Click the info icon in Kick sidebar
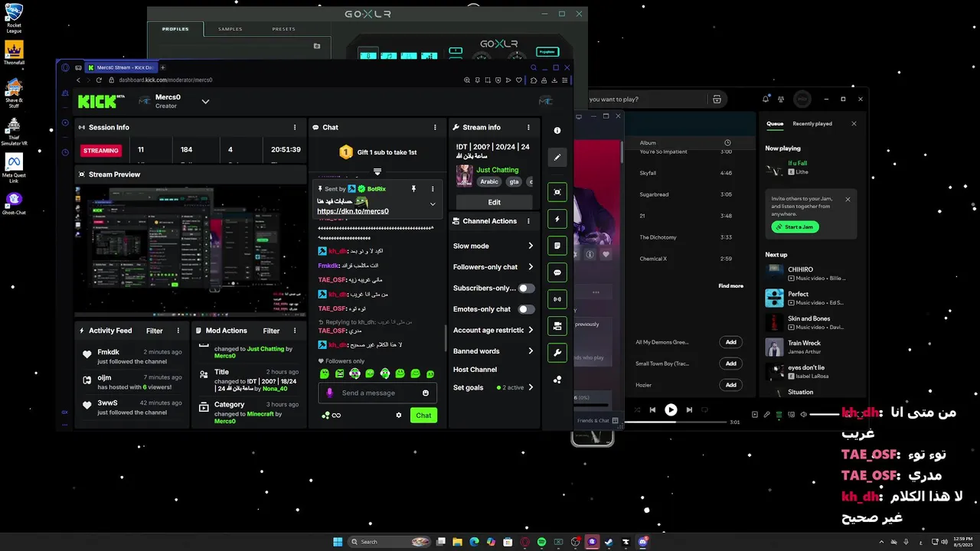The height and width of the screenshot is (551, 980). tap(557, 131)
